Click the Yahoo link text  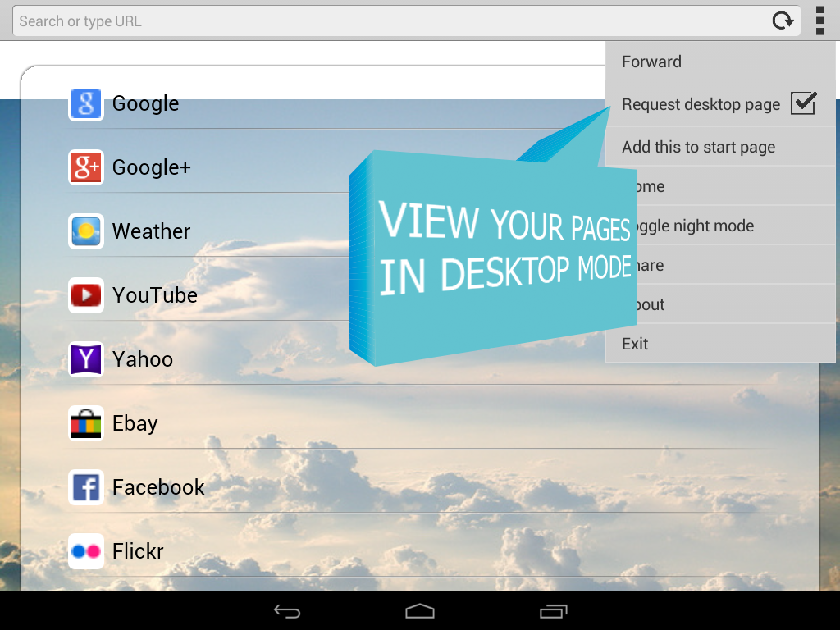point(143,359)
